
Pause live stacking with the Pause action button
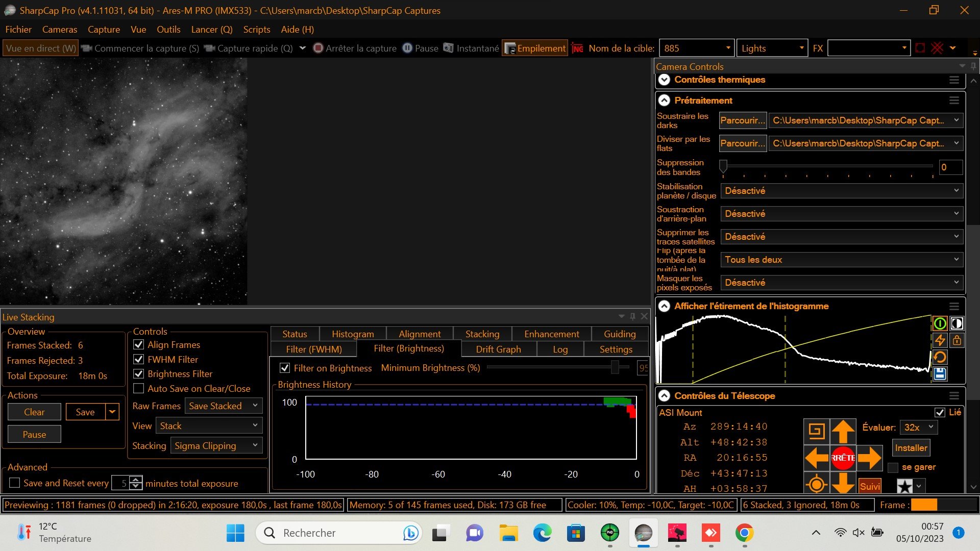point(34,435)
